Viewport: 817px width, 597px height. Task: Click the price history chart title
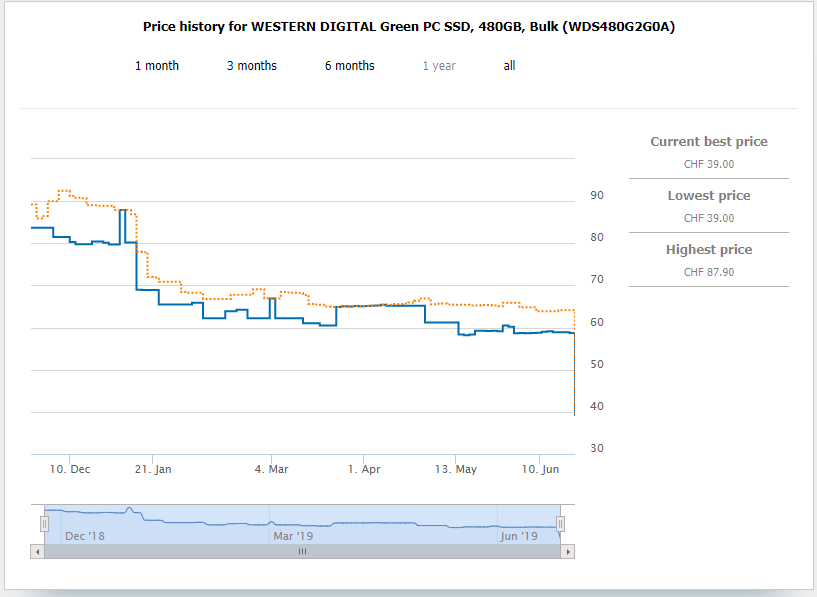click(x=408, y=26)
